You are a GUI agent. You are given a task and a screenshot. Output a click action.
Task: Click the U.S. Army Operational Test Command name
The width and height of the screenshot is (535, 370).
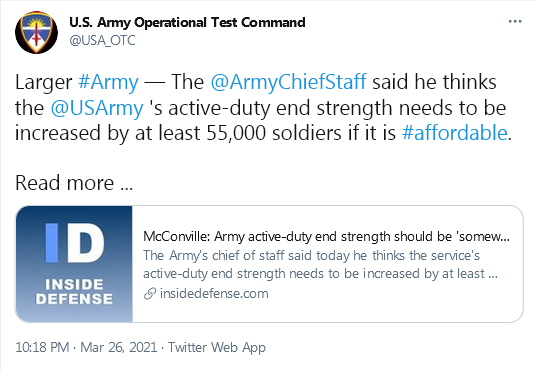[187, 22]
